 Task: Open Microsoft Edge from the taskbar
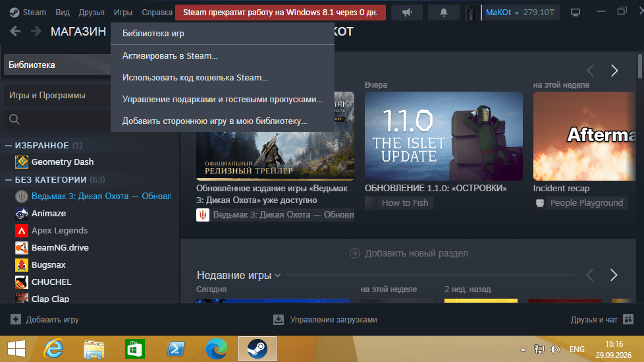click(x=217, y=349)
